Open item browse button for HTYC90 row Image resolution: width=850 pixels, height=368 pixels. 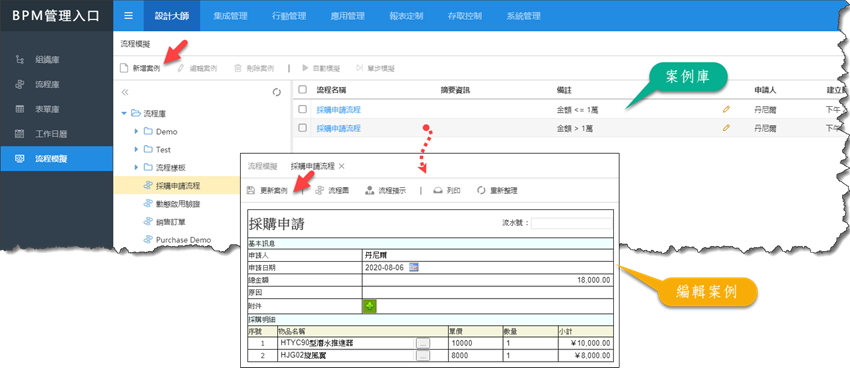click(x=423, y=343)
